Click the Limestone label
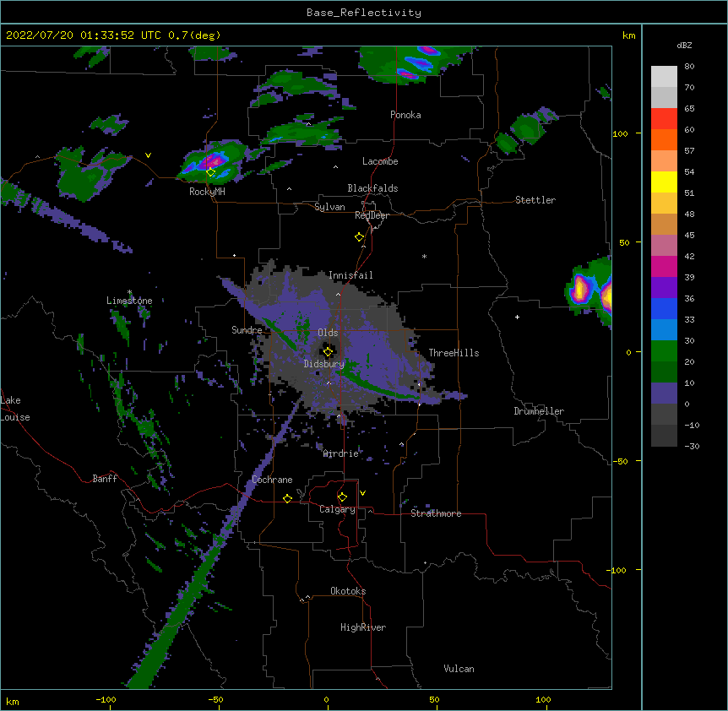 coord(129,301)
